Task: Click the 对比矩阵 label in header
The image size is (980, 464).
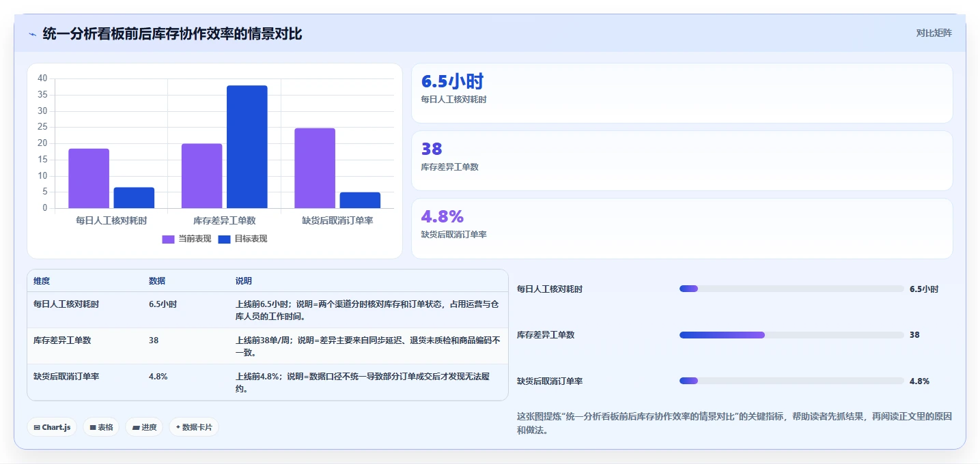Action: tap(934, 33)
